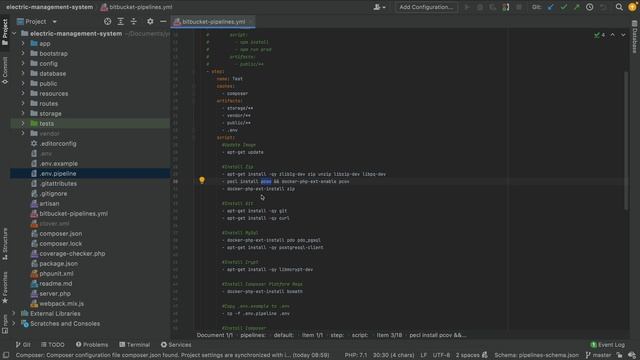The image size is (640, 360).
Task: Click the yellow lightbulb intention icon
Action: 202,180
